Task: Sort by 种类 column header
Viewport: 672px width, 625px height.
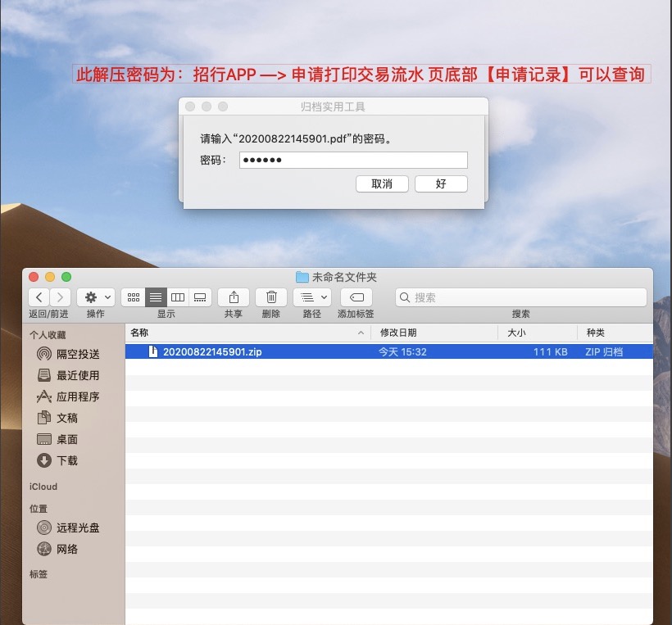Action: coord(615,333)
